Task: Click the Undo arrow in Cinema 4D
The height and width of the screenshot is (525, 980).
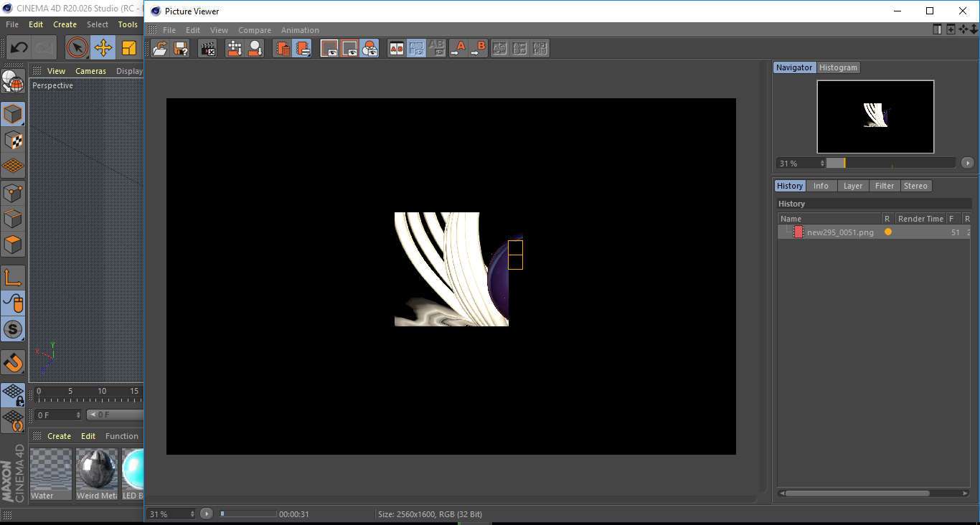Action: pos(19,48)
